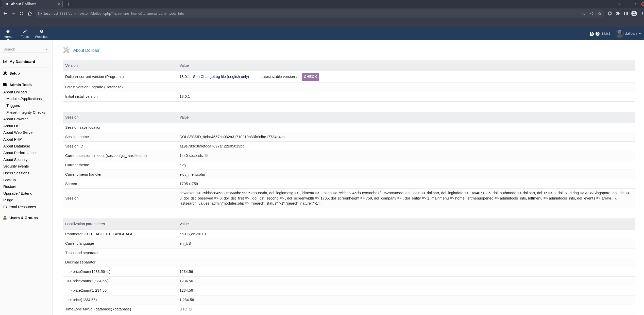Open the See ChangeLog file link

click(x=221, y=77)
